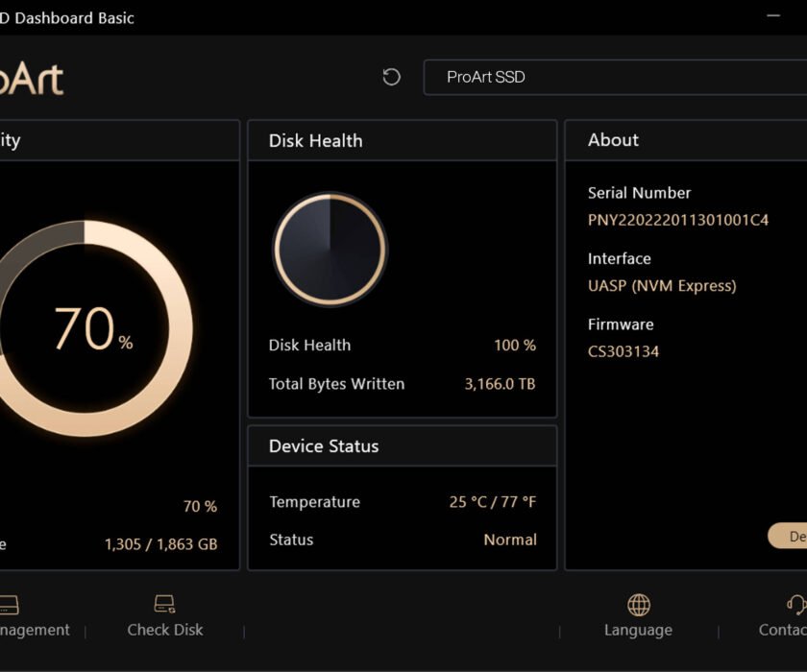Screen dimensions: 807x672
Task: Click the 100 % disk health value
Action: 515,345
